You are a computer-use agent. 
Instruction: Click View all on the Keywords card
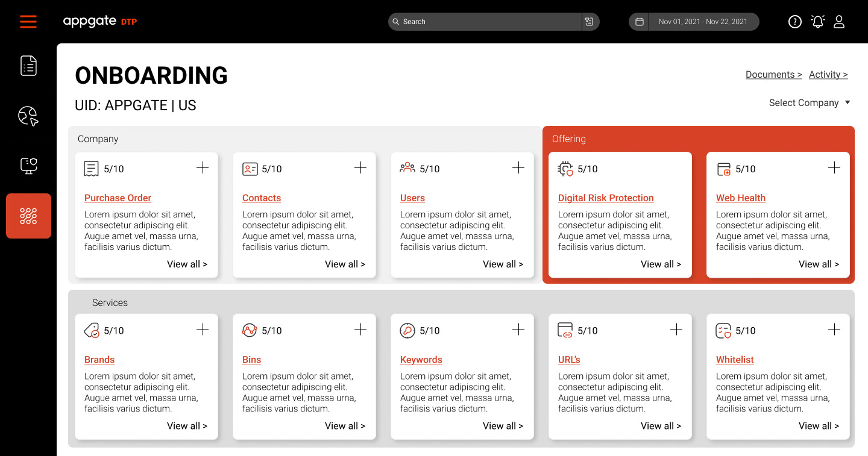pyautogui.click(x=503, y=426)
